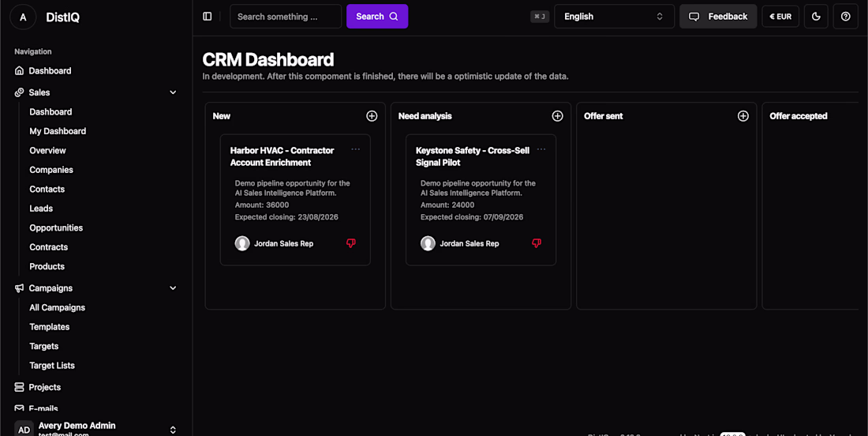The height and width of the screenshot is (436, 868).
Task: Open the Feedback button
Action: 718,17
